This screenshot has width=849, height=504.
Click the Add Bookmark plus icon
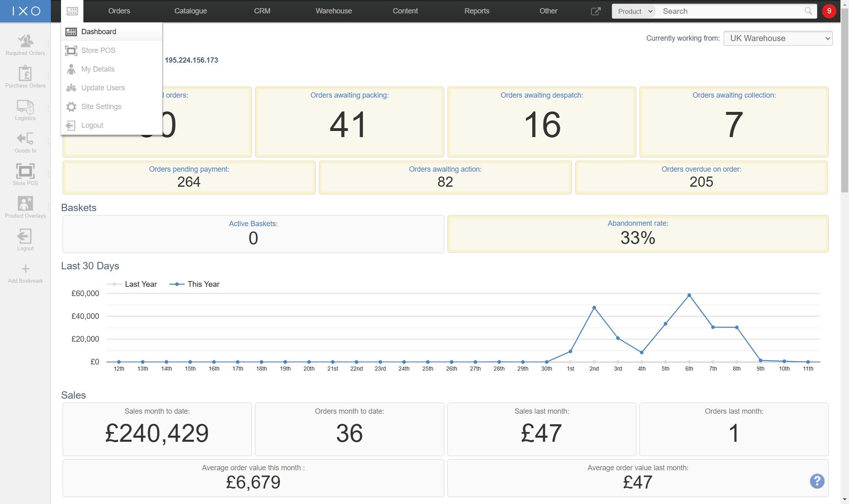point(25,269)
